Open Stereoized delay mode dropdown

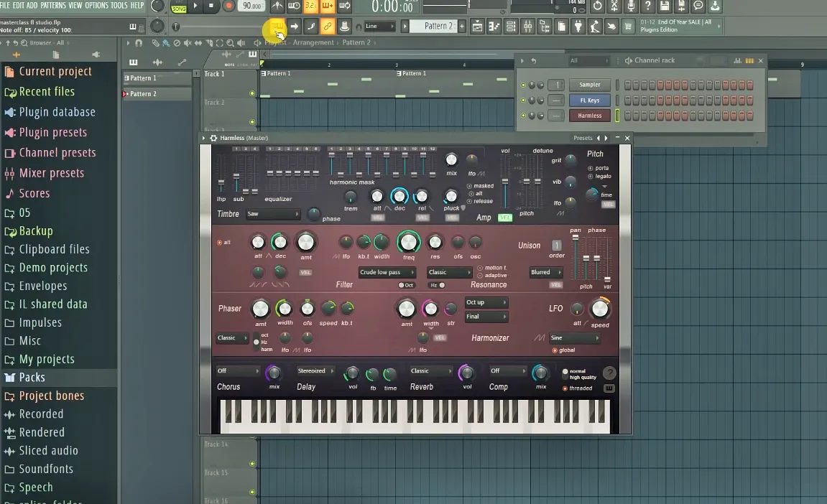315,371
